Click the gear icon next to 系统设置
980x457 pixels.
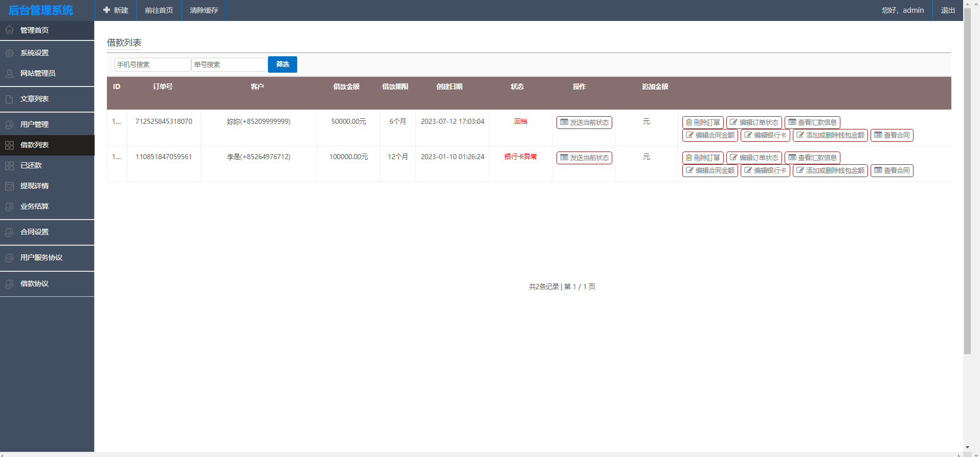coord(10,53)
